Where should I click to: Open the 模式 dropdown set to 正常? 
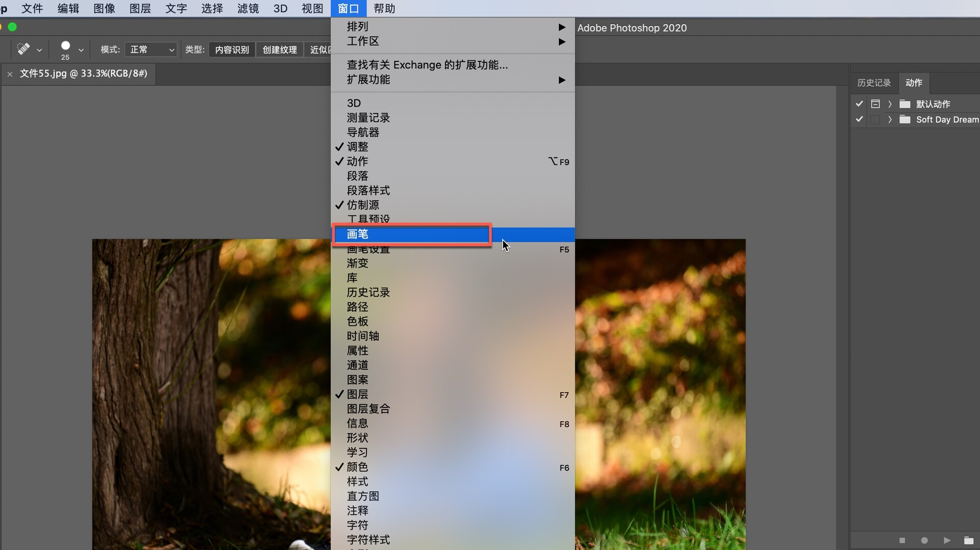tap(151, 50)
